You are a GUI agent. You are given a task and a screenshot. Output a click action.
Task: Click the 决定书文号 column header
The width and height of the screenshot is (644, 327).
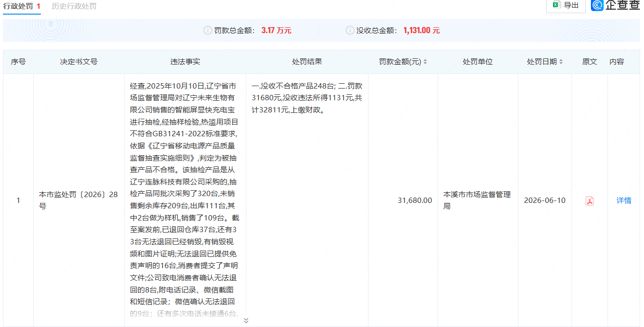79,62
